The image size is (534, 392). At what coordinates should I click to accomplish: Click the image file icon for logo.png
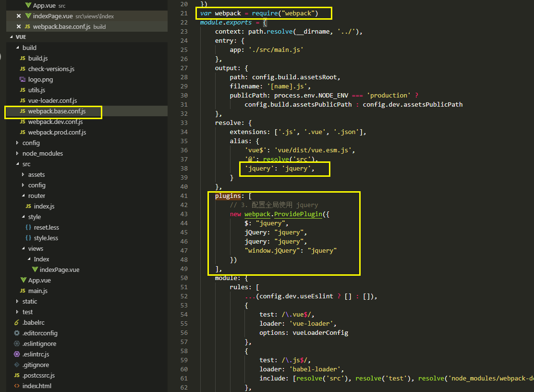tap(23, 79)
